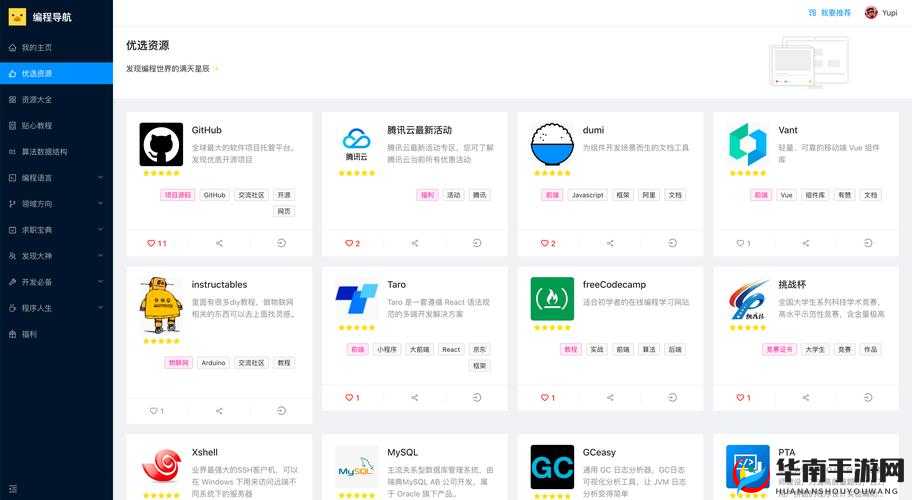Like the 挑战杯 resource
Viewport: 912px width, 500px height.
pyautogui.click(x=743, y=398)
